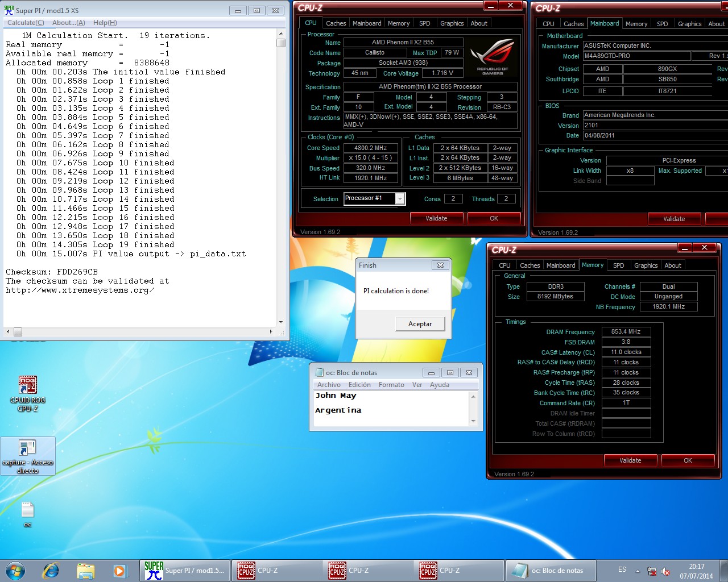
Task: Click the taskbar clock showing 20:17
Action: tap(696, 571)
